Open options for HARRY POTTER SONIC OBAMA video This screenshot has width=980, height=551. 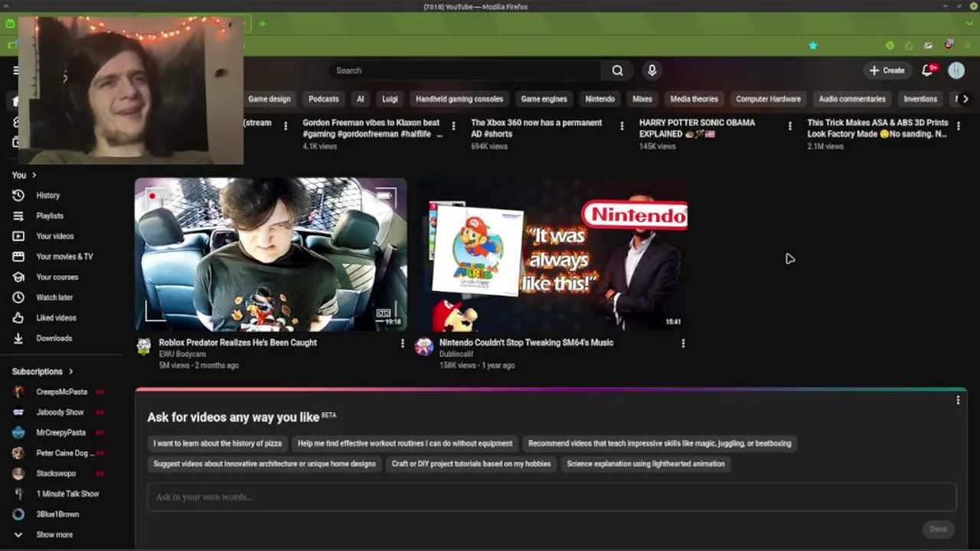pyautogui.click(x=790, y=126)
